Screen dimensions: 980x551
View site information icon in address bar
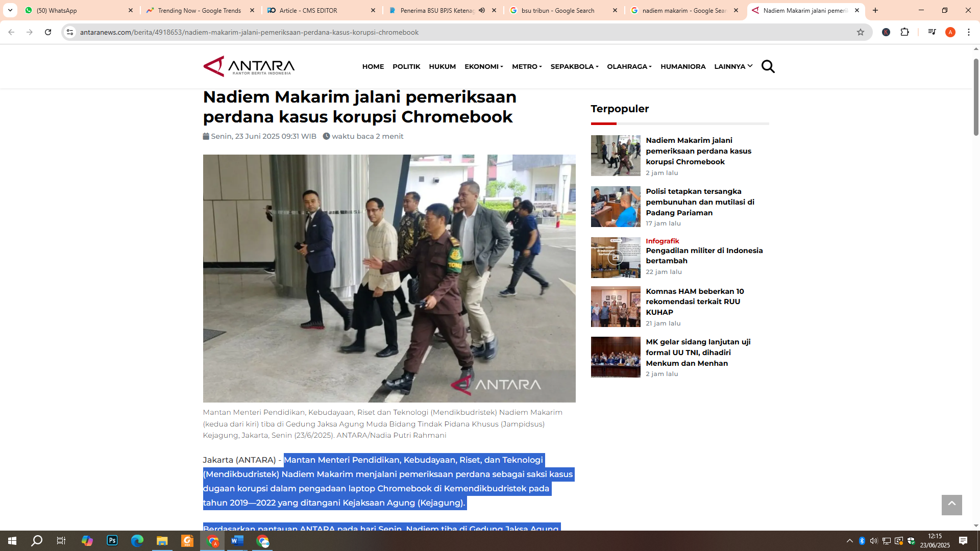pos(70,32)
